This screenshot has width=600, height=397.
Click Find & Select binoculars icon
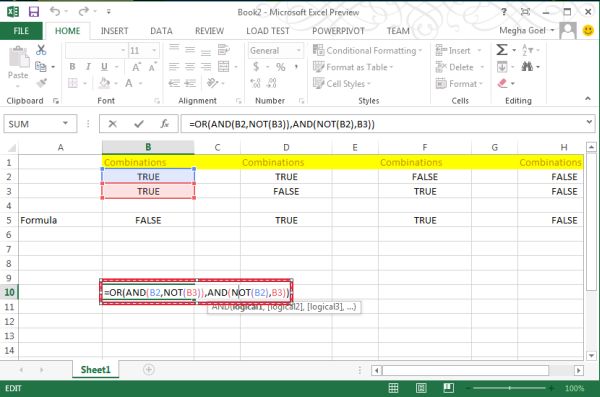tap(527, 67)
